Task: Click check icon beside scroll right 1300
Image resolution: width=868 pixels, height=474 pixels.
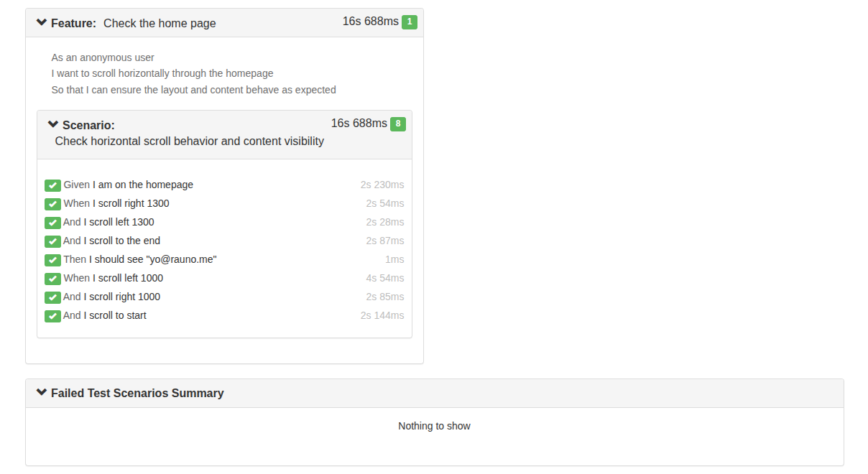Action: (52, 204)
